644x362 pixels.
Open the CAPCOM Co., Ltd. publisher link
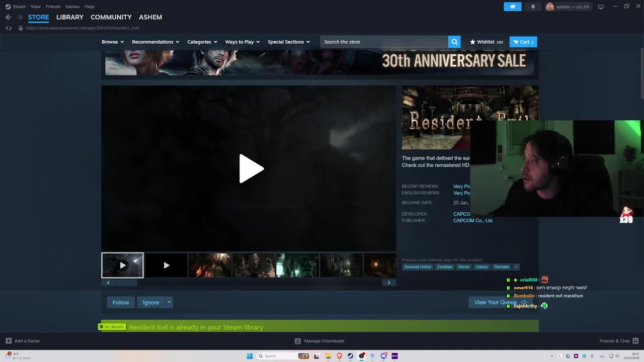tap(473, 220)
